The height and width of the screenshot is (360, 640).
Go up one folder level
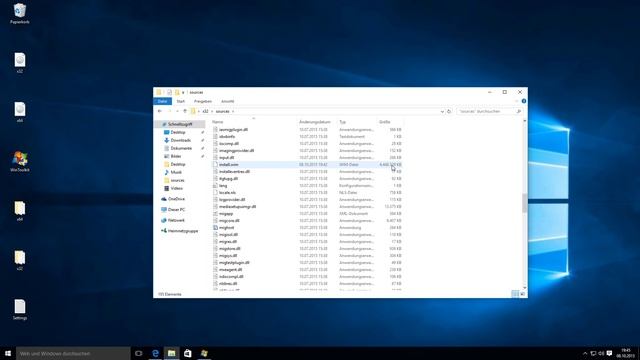(185, 111)
